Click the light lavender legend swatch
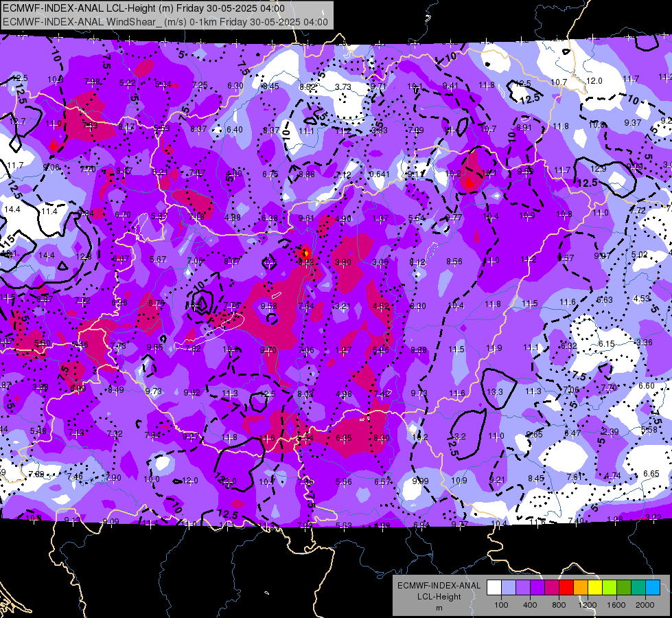The width and height of the screenshot is (672, 618). [x=509, y=588]
